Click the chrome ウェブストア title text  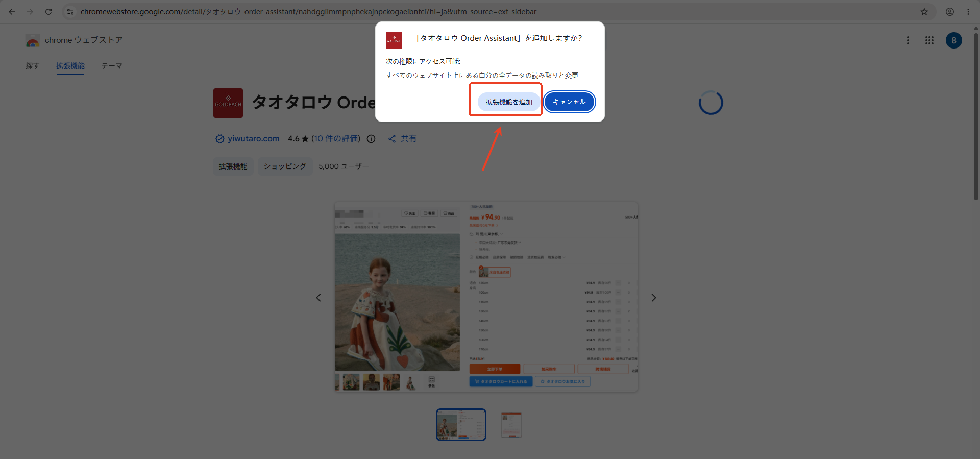tap(84, 40)
